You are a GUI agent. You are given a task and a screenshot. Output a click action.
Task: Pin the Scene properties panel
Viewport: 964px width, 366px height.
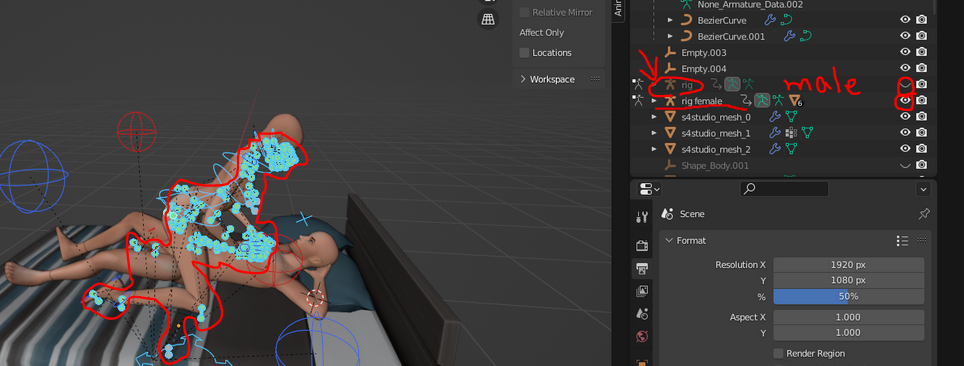(x=923, y=214)
